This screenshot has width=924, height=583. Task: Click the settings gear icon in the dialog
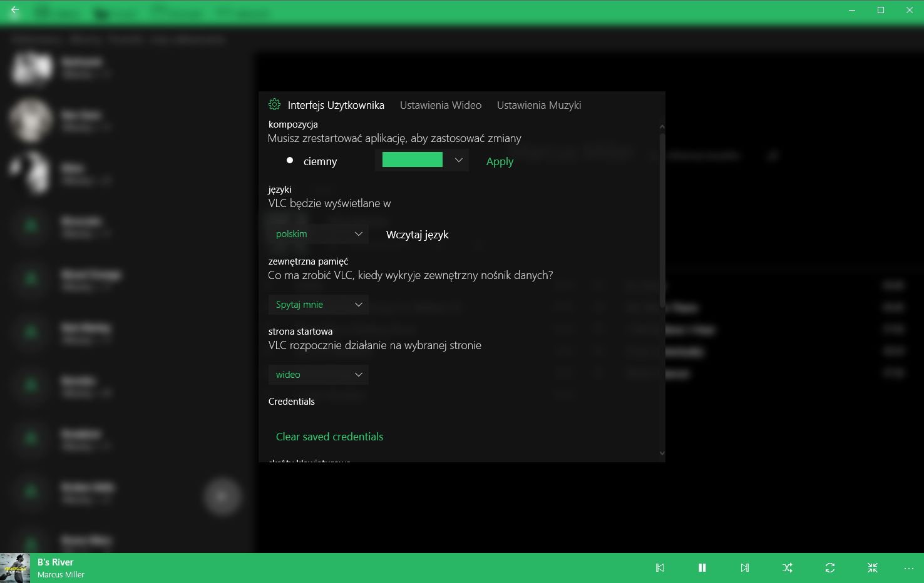pyautogui.click(x=274, y=104)
